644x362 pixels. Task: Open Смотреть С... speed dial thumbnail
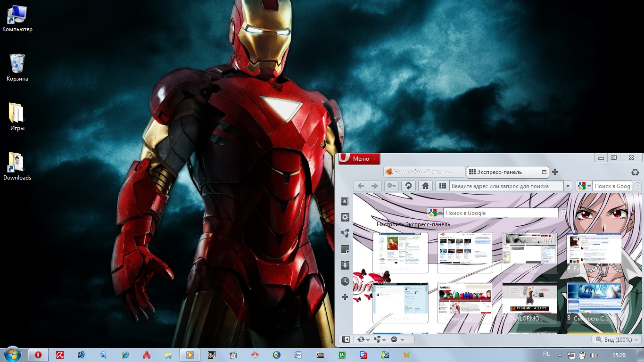coord(594,303)
